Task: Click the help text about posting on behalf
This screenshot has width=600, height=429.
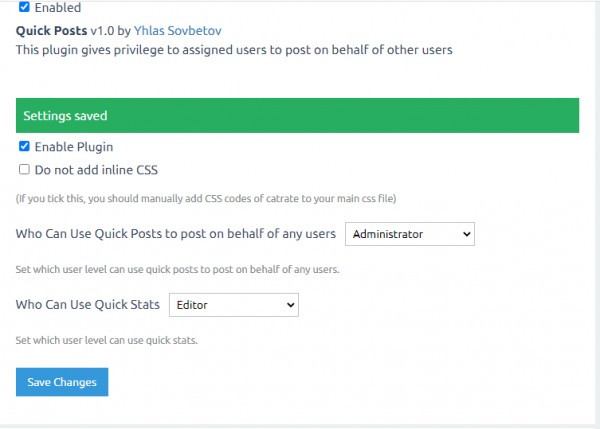Action: [177, 270]
